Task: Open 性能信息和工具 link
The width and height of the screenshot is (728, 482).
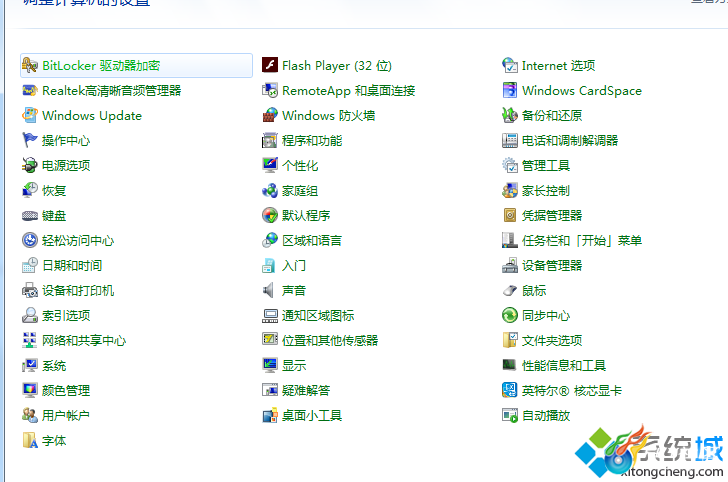Action: click(564, 366)
